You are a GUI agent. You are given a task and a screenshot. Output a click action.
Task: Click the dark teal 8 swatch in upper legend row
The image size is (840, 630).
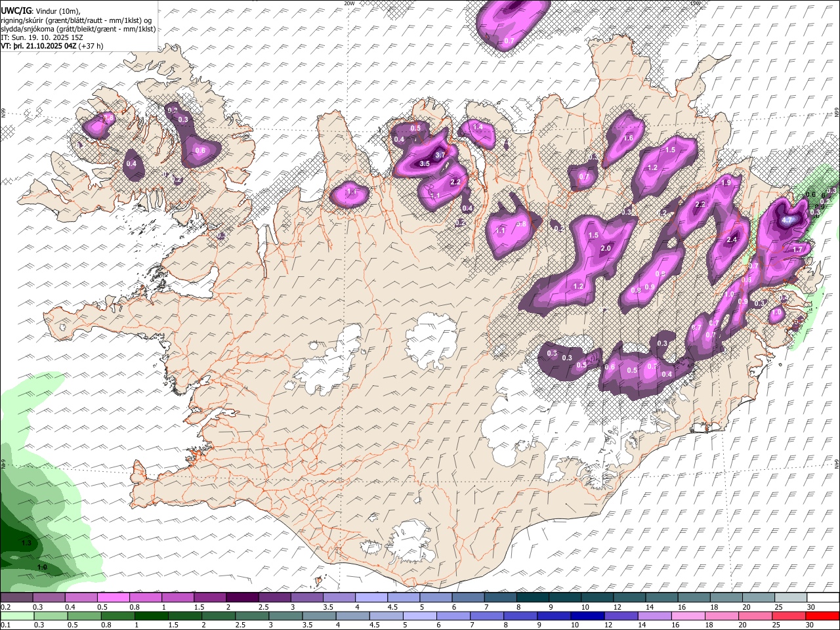[532, 598]
